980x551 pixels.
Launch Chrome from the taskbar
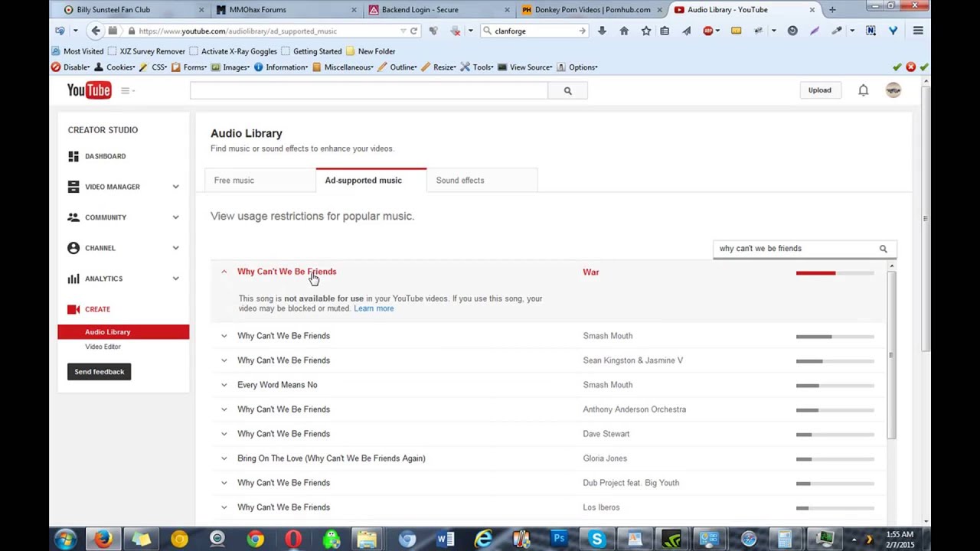(255, 540)
